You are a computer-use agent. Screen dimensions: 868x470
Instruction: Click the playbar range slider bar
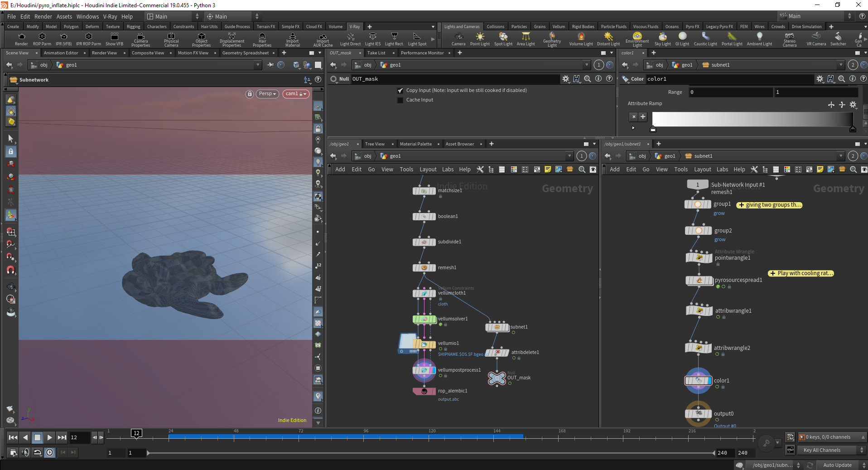click(431, 453)
